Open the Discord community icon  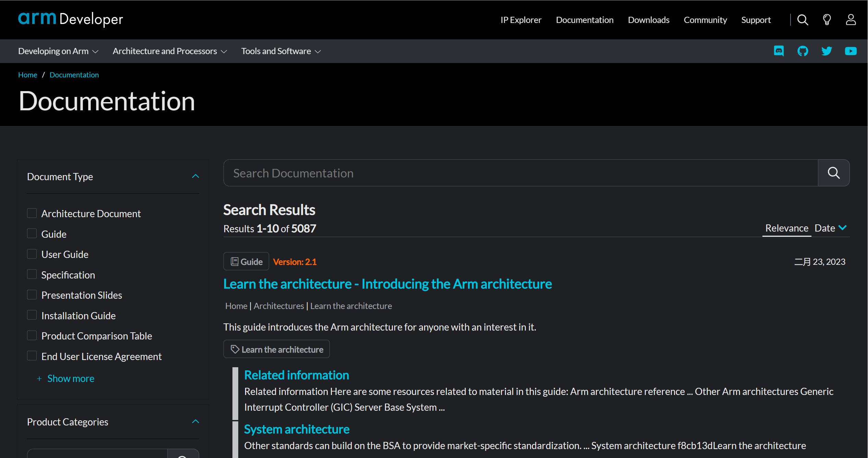pyautogui.click(x=779, y=51)
